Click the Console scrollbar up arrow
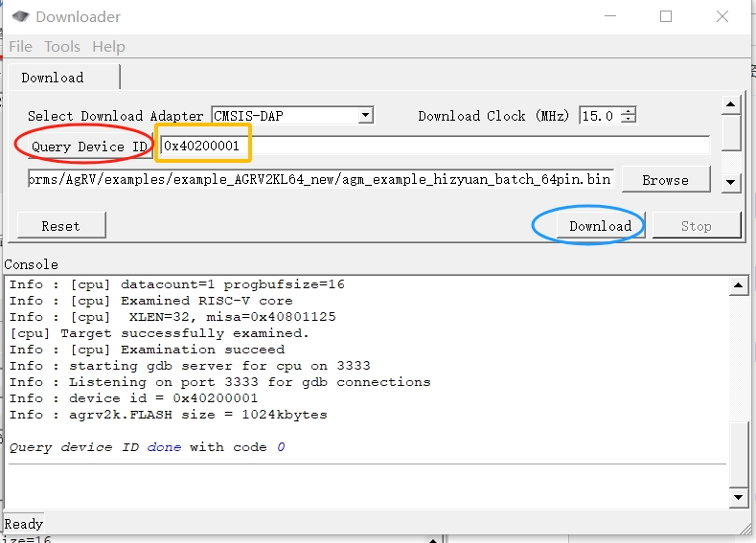 click(739, 285)
